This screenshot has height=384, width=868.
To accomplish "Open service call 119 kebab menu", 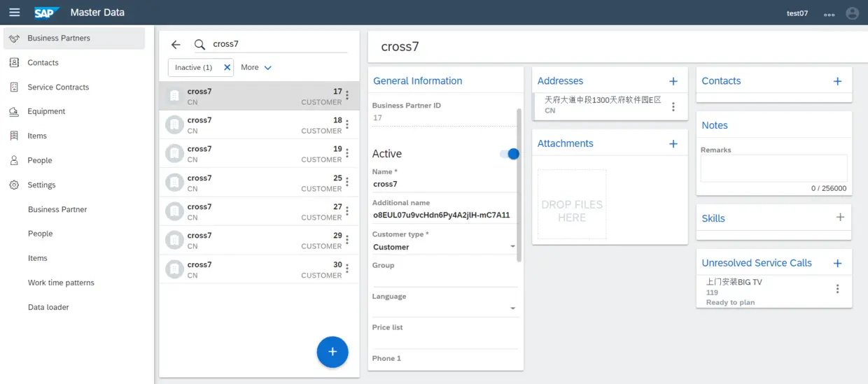I will 837,289.
